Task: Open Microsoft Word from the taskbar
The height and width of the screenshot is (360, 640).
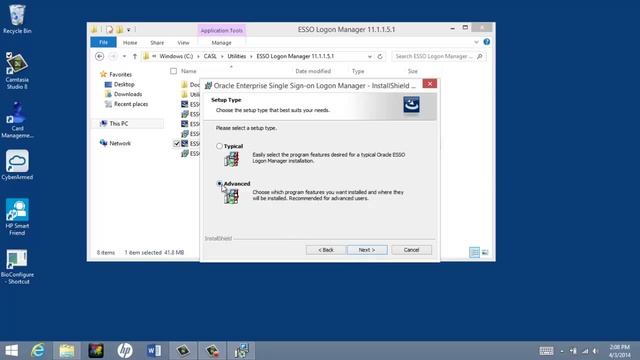Action: click(x=154, y=351)
